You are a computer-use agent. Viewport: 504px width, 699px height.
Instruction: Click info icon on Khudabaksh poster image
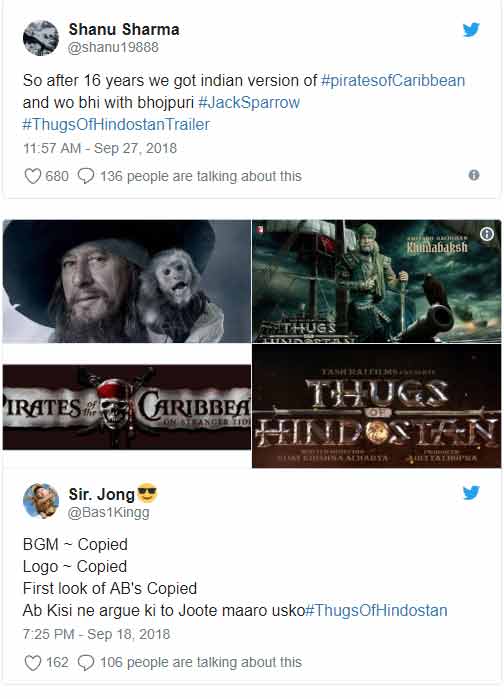487,234
